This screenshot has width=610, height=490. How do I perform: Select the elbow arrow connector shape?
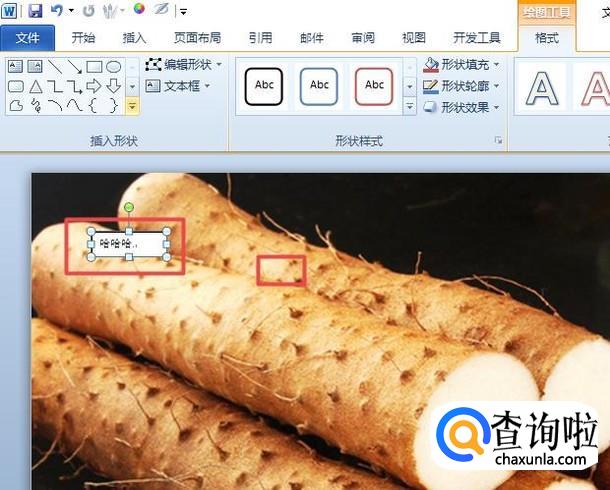click(74, 86)
